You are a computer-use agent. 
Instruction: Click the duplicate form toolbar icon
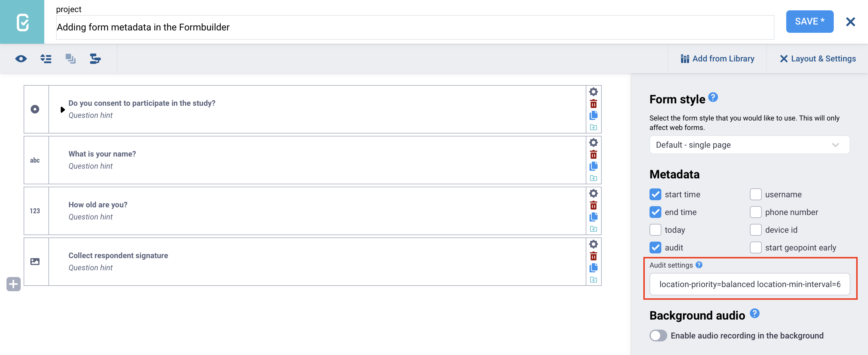70,58
